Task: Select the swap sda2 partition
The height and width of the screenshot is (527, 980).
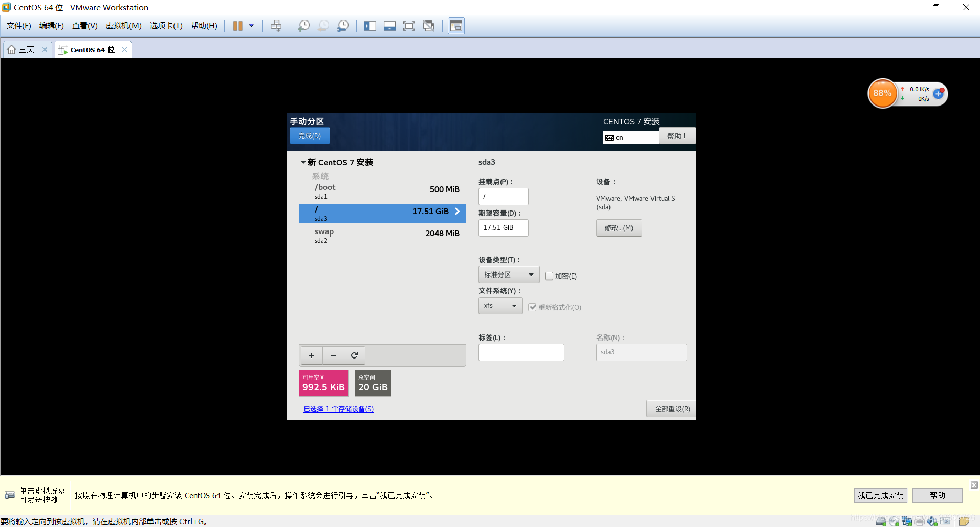Action: coord(382,236)
